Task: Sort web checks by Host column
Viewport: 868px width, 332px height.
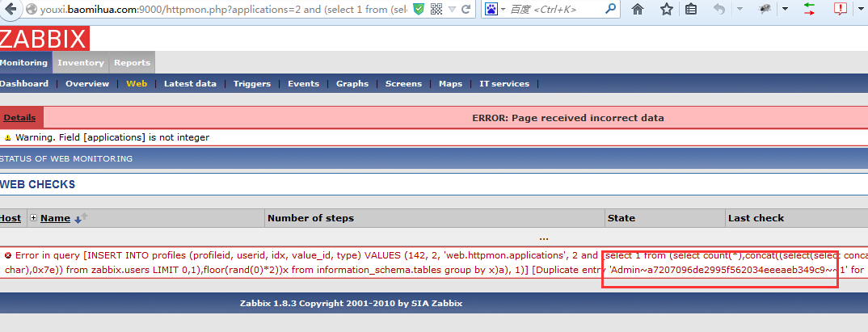Action: click(10, 218)
